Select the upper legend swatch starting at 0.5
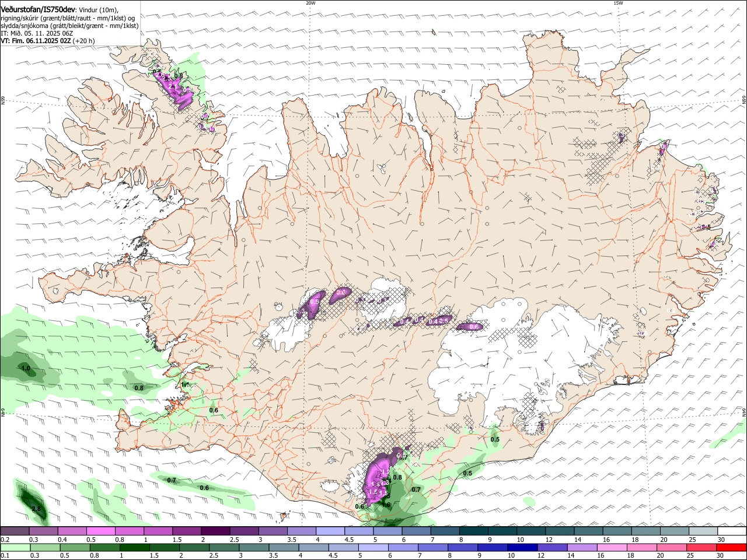Screen dimensions: 747x560 point(100,531)
